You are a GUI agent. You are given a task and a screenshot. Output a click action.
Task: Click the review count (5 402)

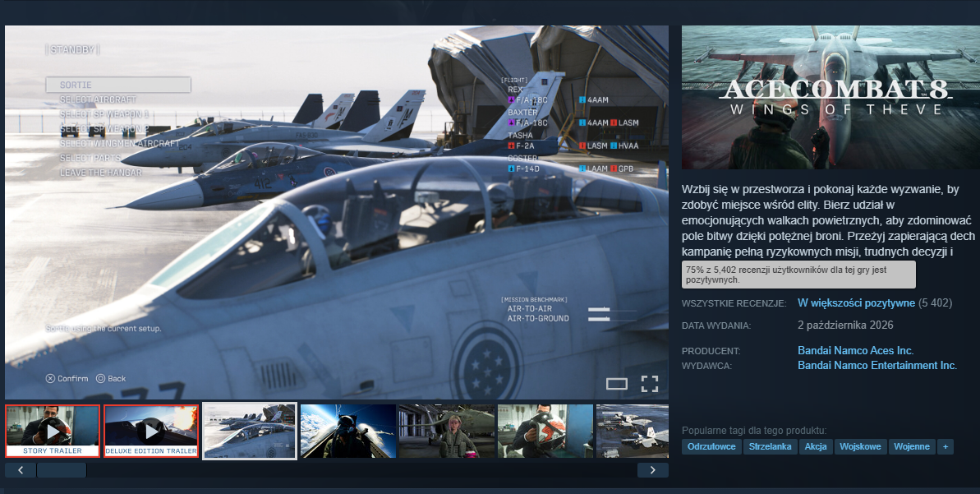[935, 303]
